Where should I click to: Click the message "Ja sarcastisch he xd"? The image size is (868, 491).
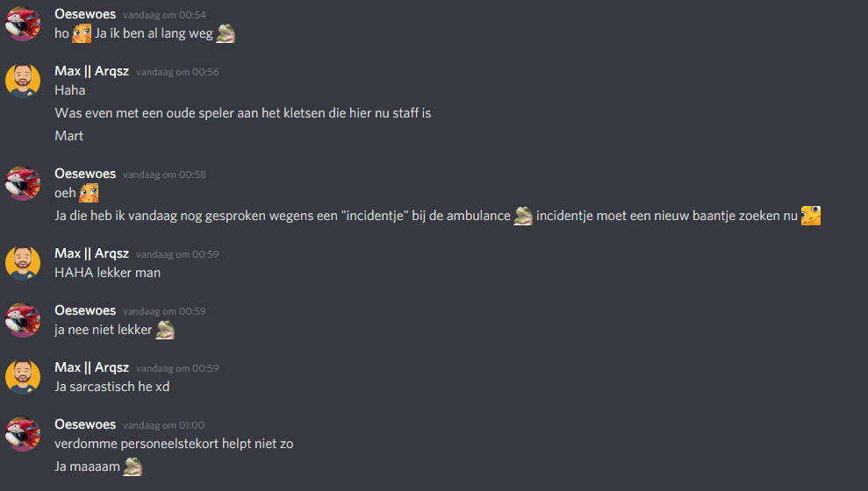click(111, 387)
